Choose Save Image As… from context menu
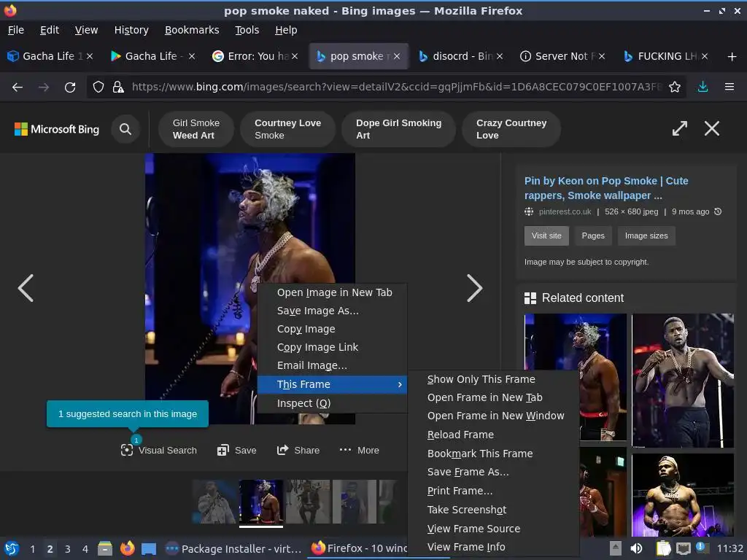This screenshot has height=560, width=747. (x=333, y=311)
